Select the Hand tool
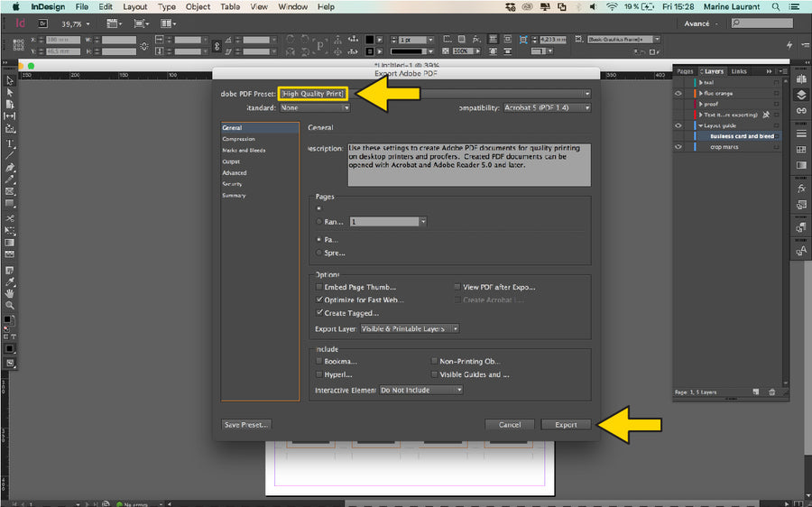The height and width of the screenshot is (507, 812). tap(9, 293)
